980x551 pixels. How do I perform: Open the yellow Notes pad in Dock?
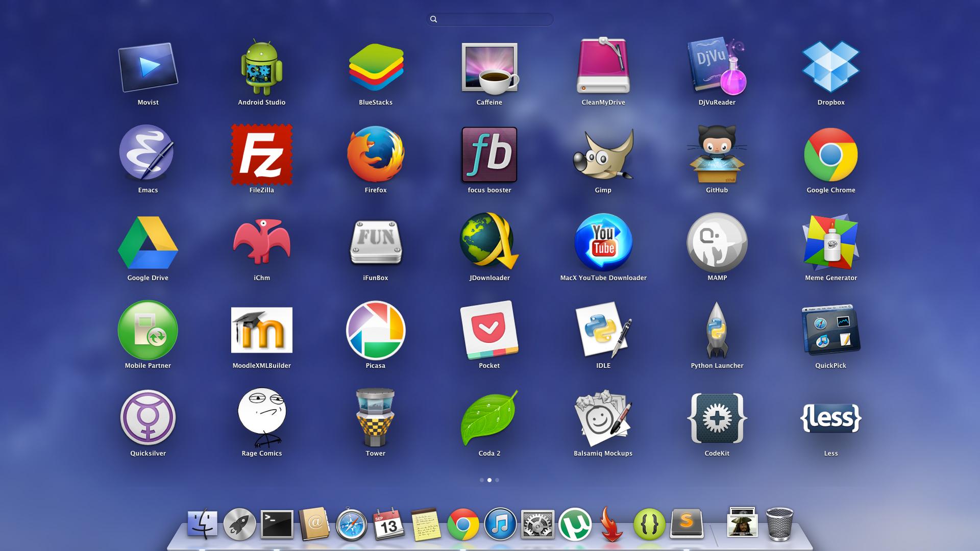click(x=426, y=524)
